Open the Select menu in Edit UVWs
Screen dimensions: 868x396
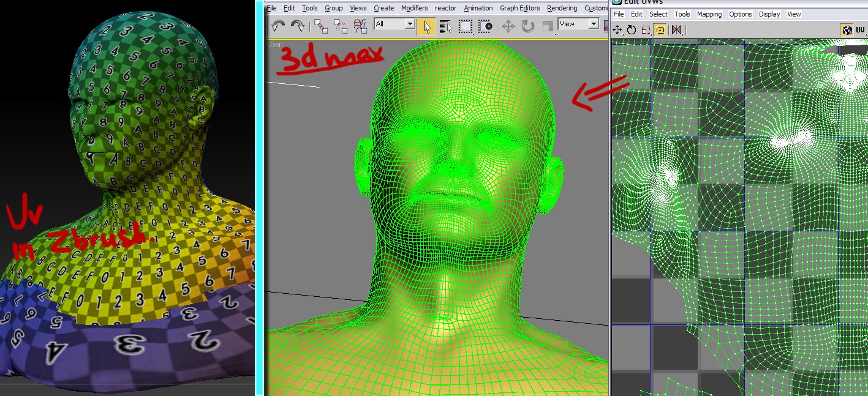pos(659,14)
